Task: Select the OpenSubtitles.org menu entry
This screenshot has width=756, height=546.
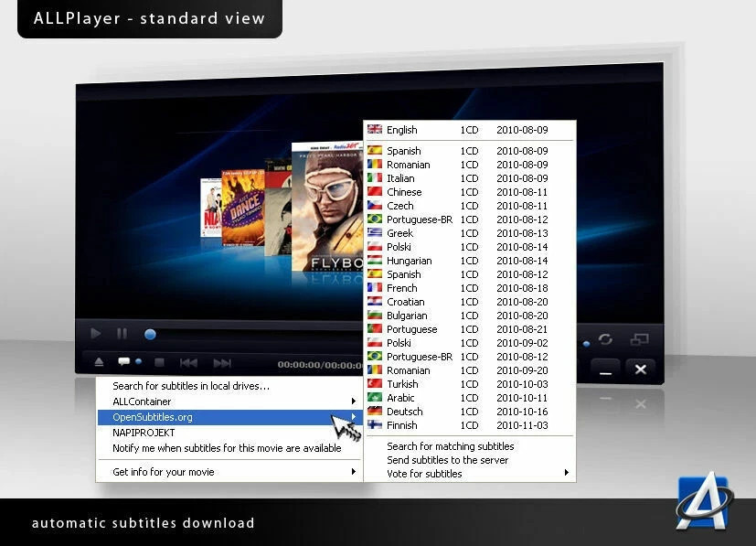Action: click(229, 417)
